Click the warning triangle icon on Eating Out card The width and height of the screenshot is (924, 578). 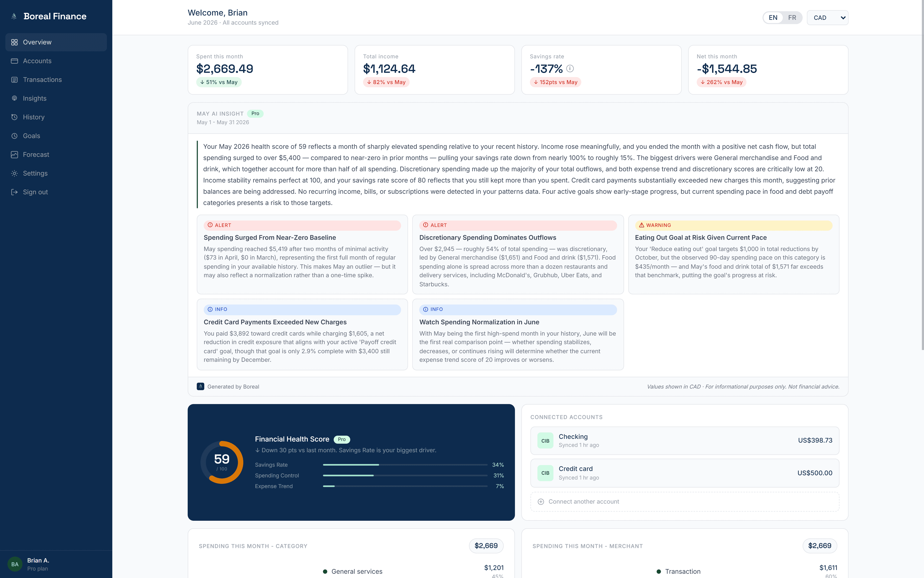click(x=642, y=225)
